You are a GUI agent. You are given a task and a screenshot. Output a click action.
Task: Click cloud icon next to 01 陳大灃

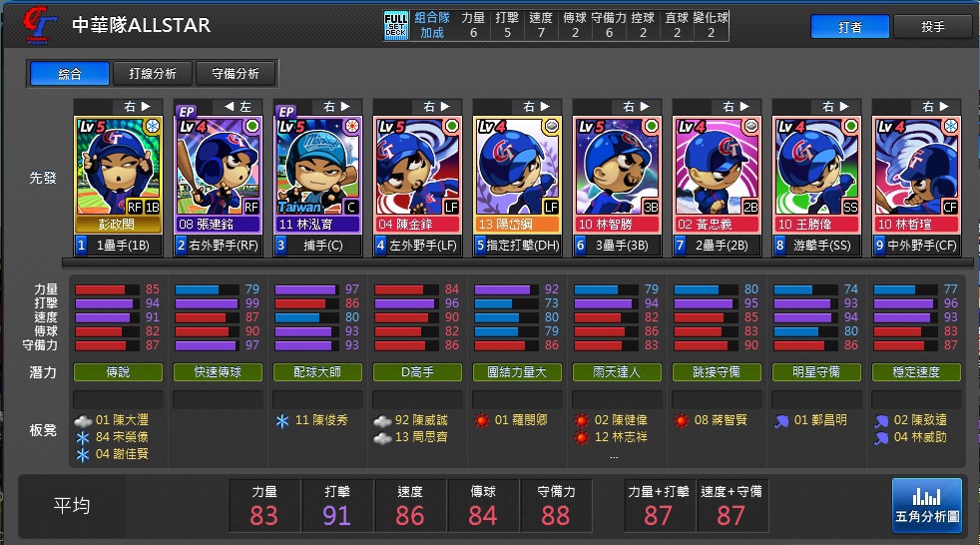83,420
